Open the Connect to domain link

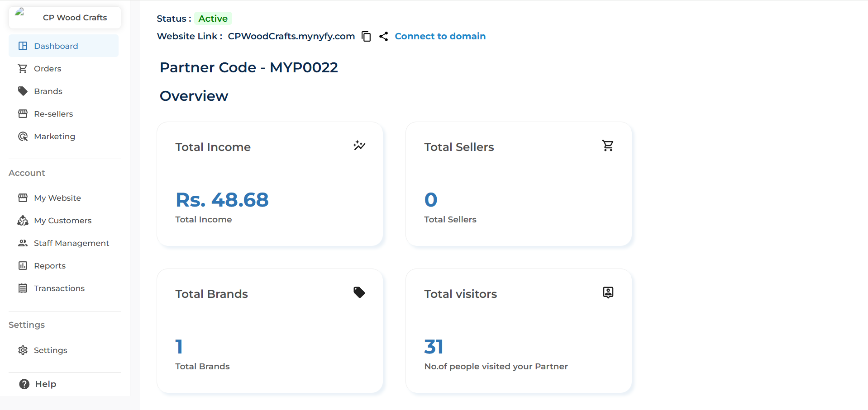tap(440, 36)
